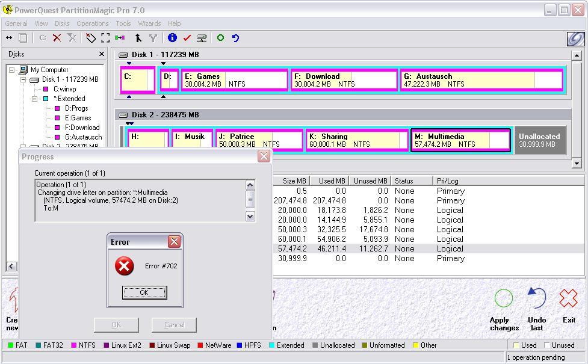Select the K: Sharing partition block
This screenshot has width=588, height=364.
357,140
